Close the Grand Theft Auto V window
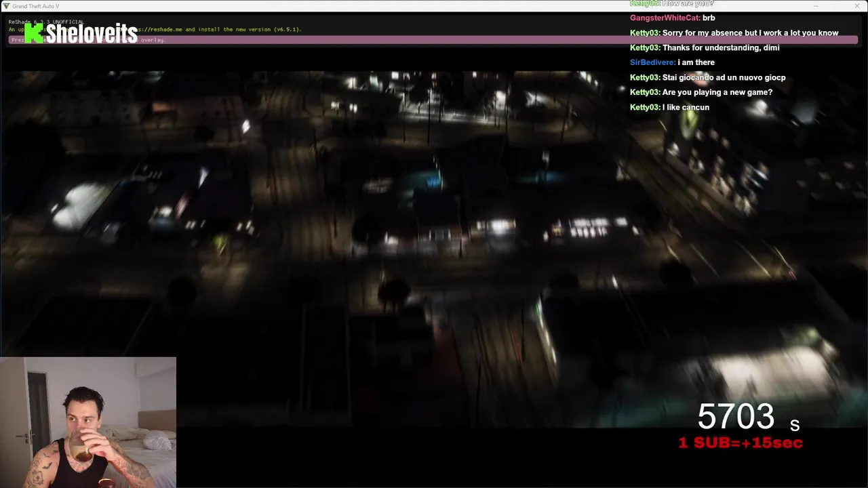This screenshot has width=868, height=488. (856, 6)
